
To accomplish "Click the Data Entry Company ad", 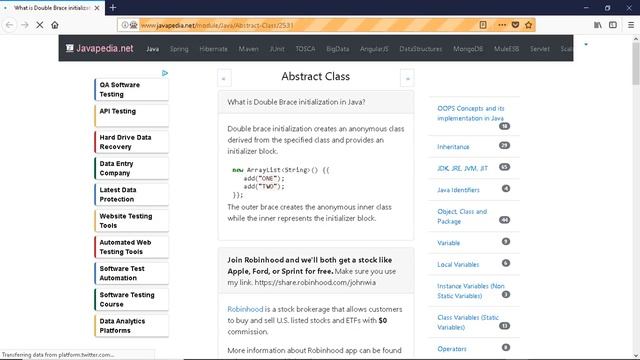I will (x=131, y=168).
